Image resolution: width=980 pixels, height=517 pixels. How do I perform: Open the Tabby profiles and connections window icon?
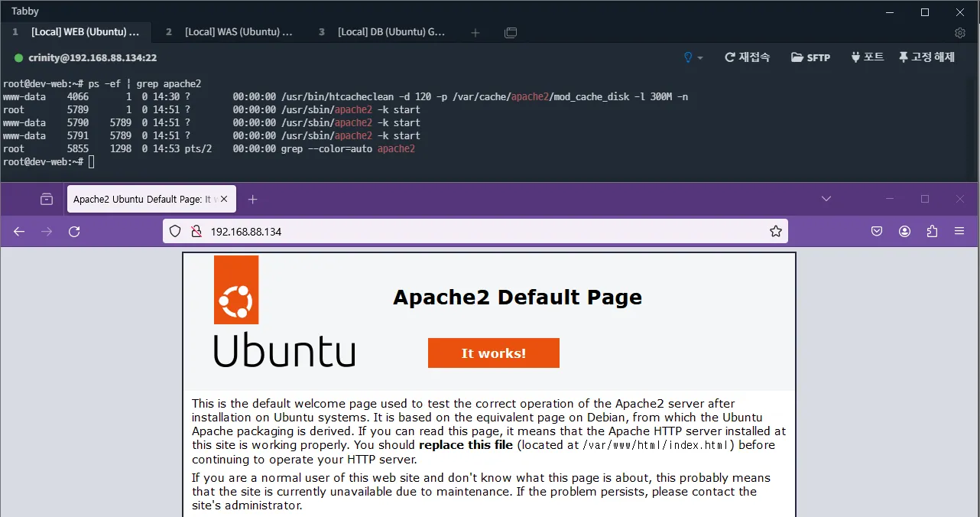[511, 33]
